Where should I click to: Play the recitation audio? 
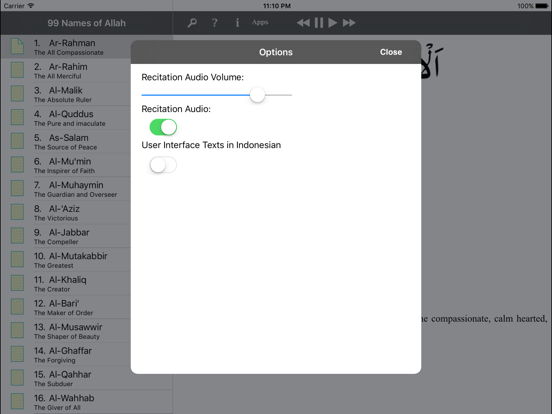point(332,23)
